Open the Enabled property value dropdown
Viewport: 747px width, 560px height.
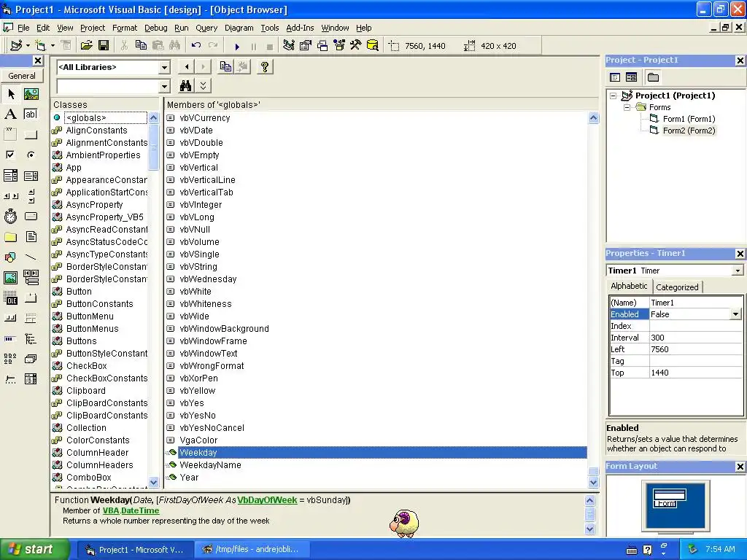[x=735, y=314]
